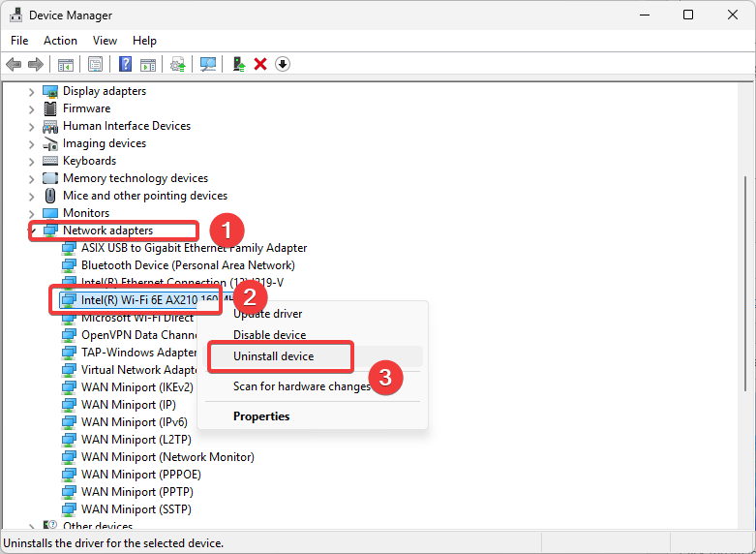Click the Back arrow toolbar icon
Viewport: 756px width, 554px height.
click(14, 64)
